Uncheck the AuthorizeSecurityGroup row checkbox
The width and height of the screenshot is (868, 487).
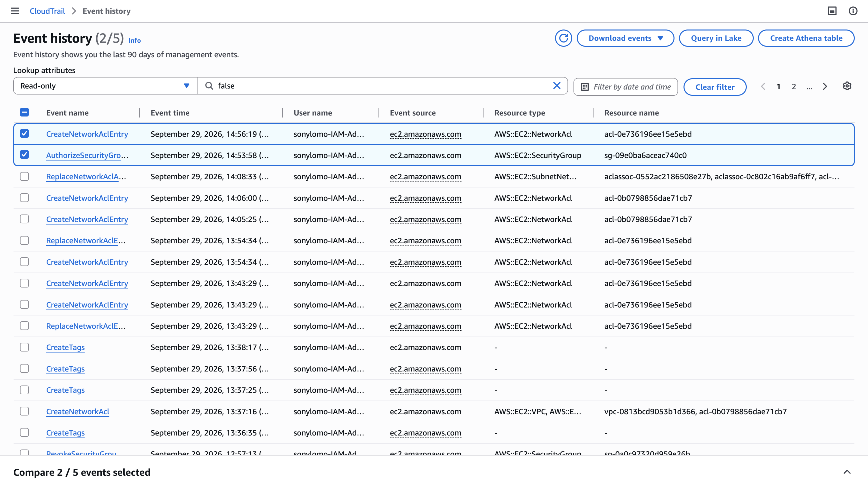[x=24, y=155]
